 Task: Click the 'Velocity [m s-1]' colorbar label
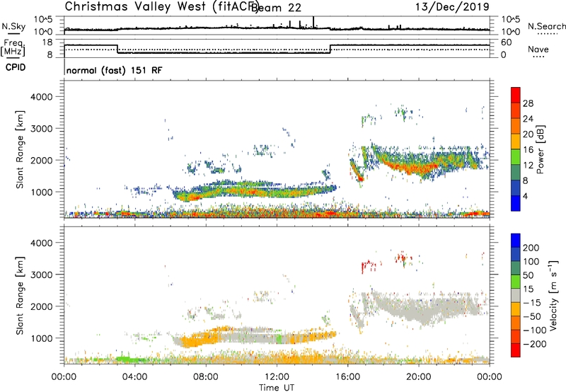(553, 295)
